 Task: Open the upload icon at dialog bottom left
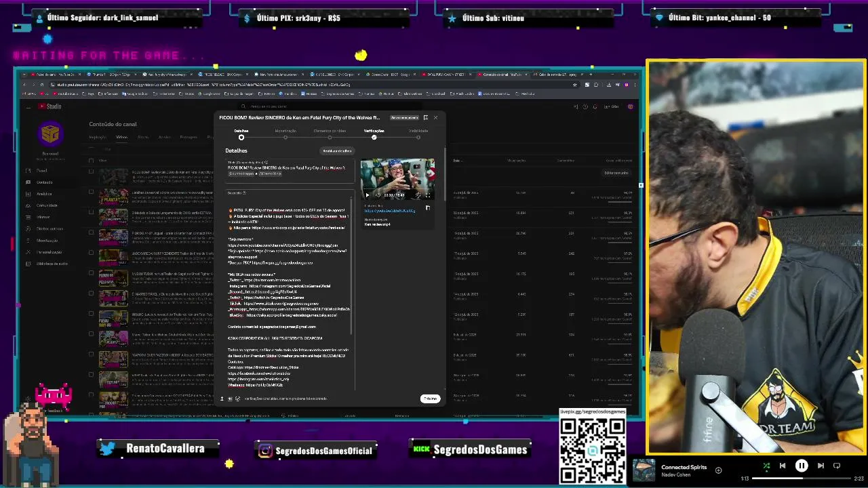click(x=222, y=399)
